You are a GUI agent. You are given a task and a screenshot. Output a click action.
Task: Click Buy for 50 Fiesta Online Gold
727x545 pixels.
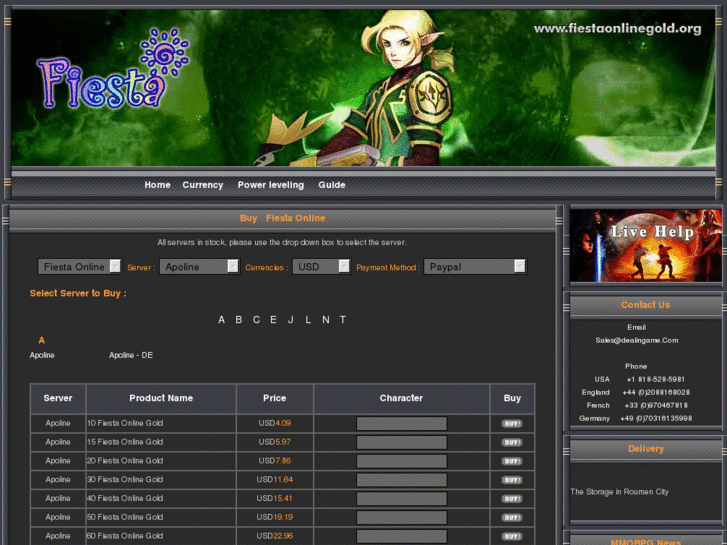tap(512, 518)
